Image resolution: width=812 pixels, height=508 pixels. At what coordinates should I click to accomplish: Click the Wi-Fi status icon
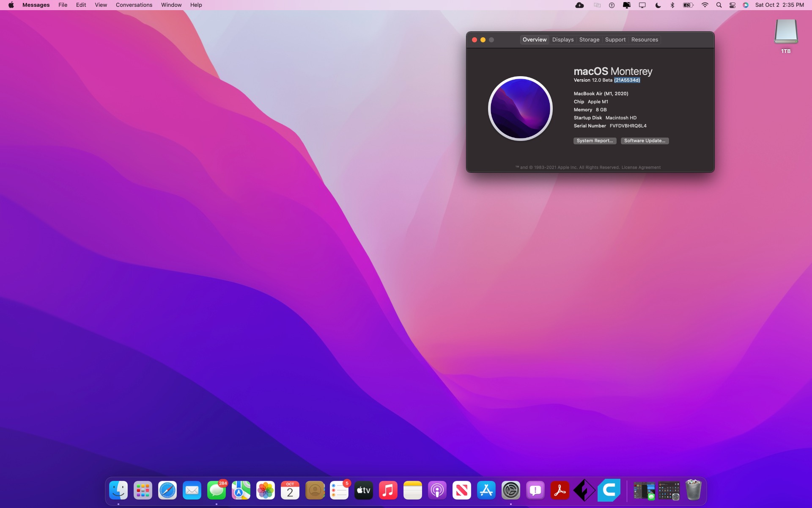[705, 5]
